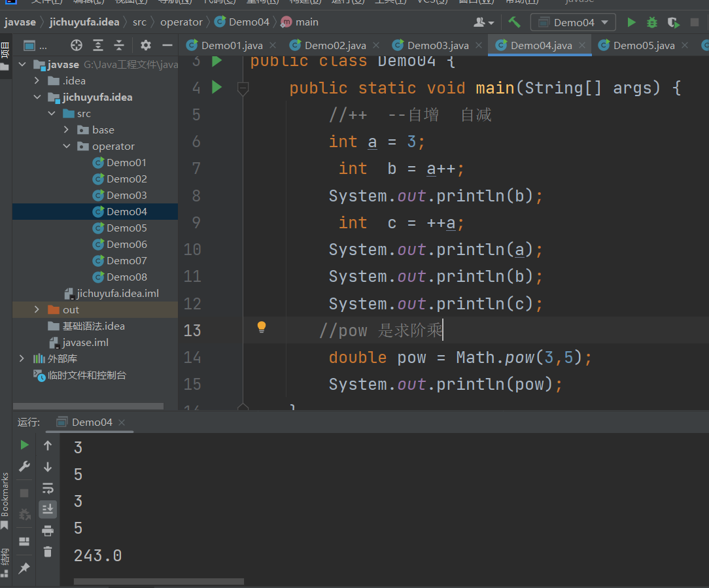This screenshot has height=588, width=709.
Task: Start debugging with the green bug icon
Action: point(652,22)
